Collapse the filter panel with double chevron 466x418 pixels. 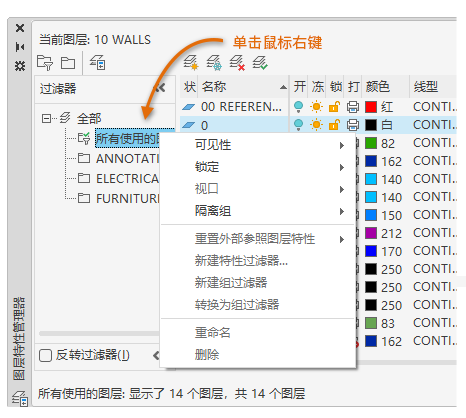[x=160, y=88]
